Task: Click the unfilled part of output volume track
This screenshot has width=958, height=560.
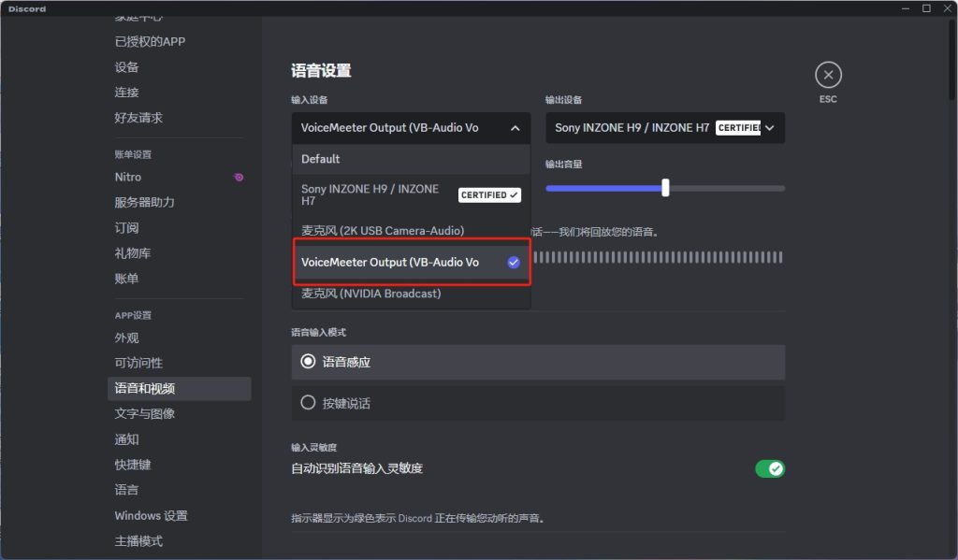Action: coord(727,189)
